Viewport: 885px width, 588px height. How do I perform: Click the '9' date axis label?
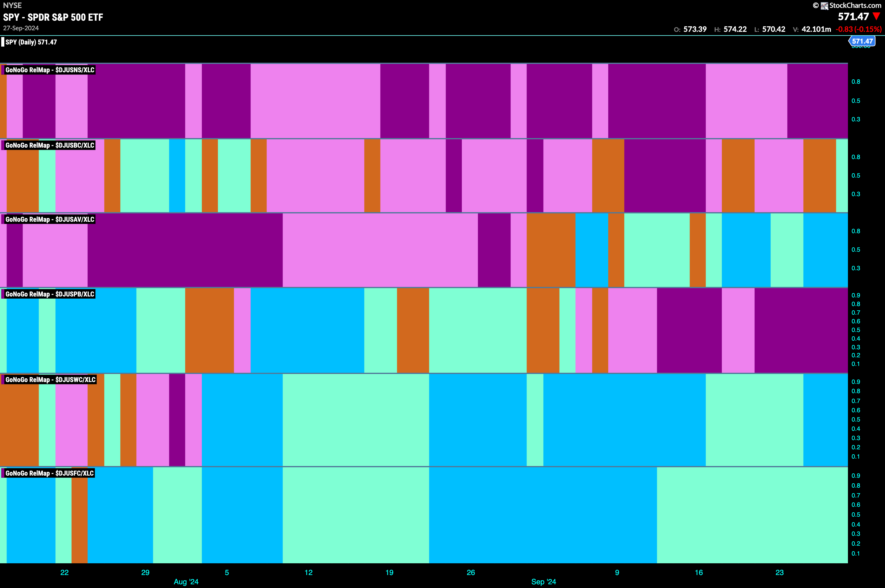pyautogui.click(x=617, y=573)
